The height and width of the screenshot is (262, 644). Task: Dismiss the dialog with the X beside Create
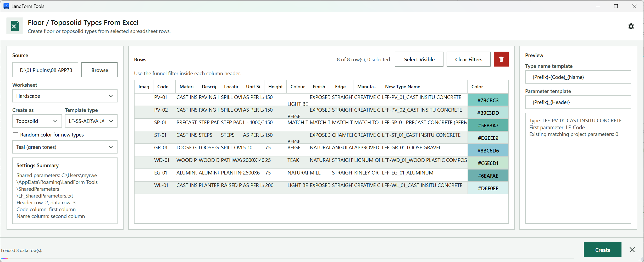[x=632, y=250]
